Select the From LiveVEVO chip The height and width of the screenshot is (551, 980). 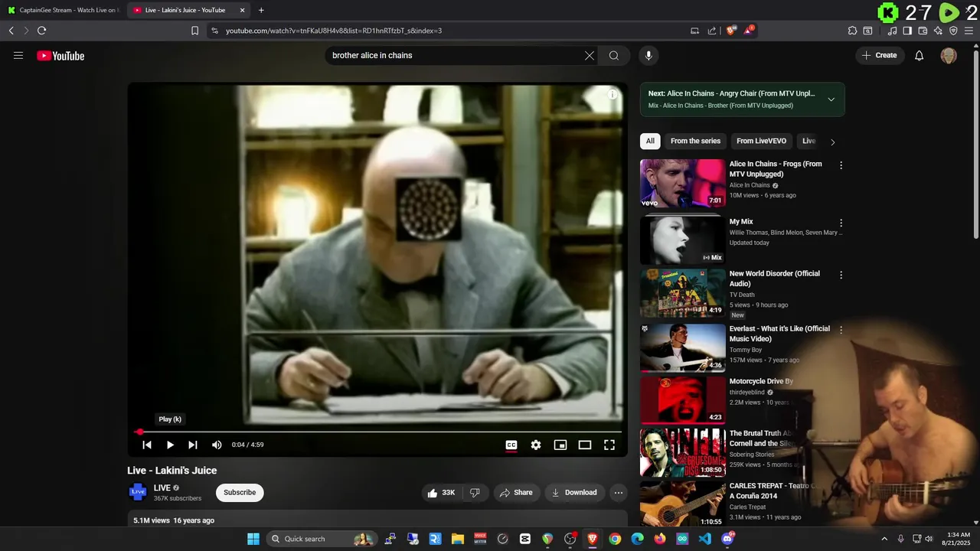(761, 141)
